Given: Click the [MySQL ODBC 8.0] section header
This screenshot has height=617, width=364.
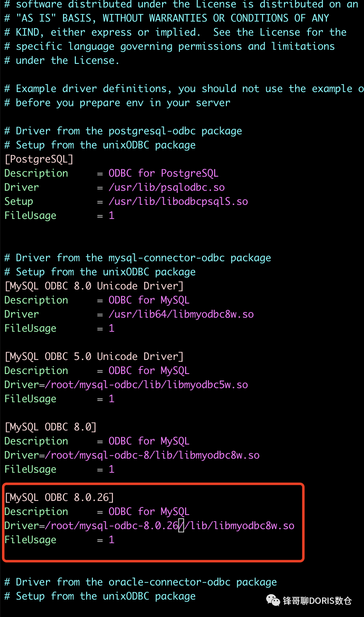Looking at the screenshot, I should point(50,427).
